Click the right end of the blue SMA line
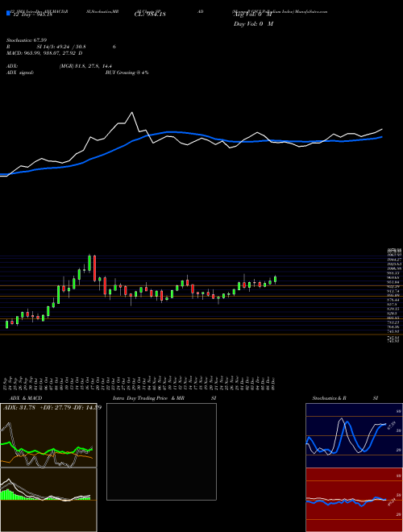The width and height of the screenshot is (403, 532). [381, 137]
